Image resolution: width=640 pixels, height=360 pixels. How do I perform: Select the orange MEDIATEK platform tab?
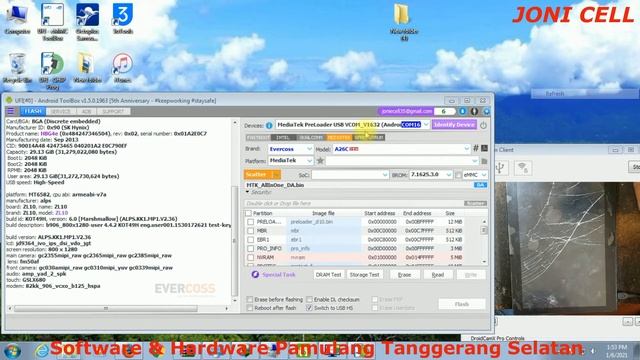[338, 138]
